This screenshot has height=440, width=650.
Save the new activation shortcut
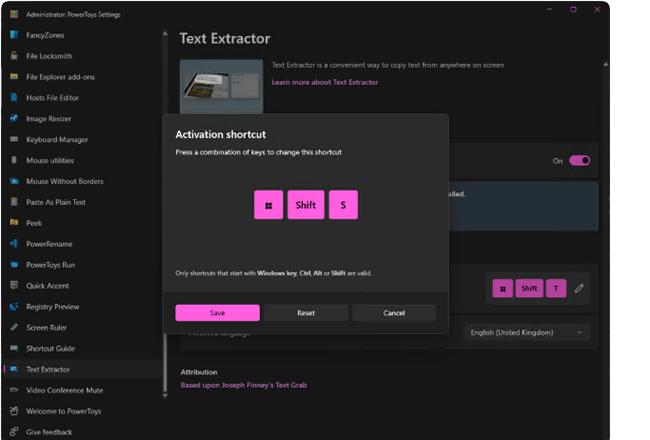pos(217,313)
